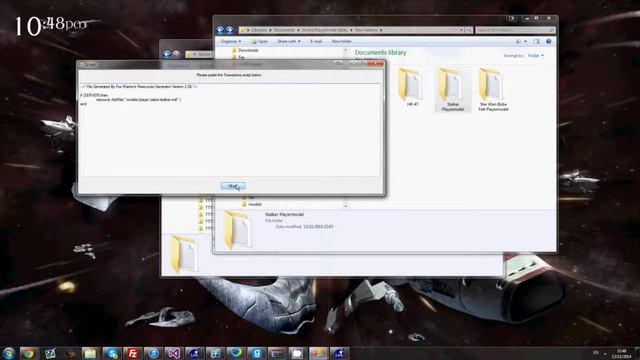Screen dimensions: 640x360
Task: Click the navigation pane scroll-down arrow
Action: click(346, 206)
